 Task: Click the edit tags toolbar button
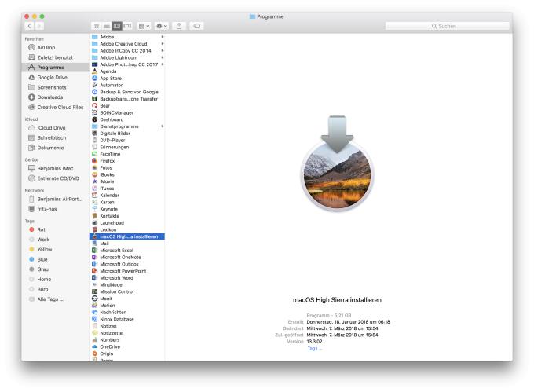click(x=197, y=26)
